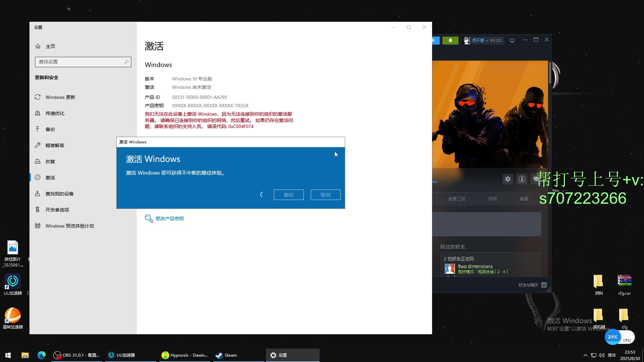This screenshot has width=644, height=362.
Task: Switch to the Steam taskbar item
Action: click(239, 355)
